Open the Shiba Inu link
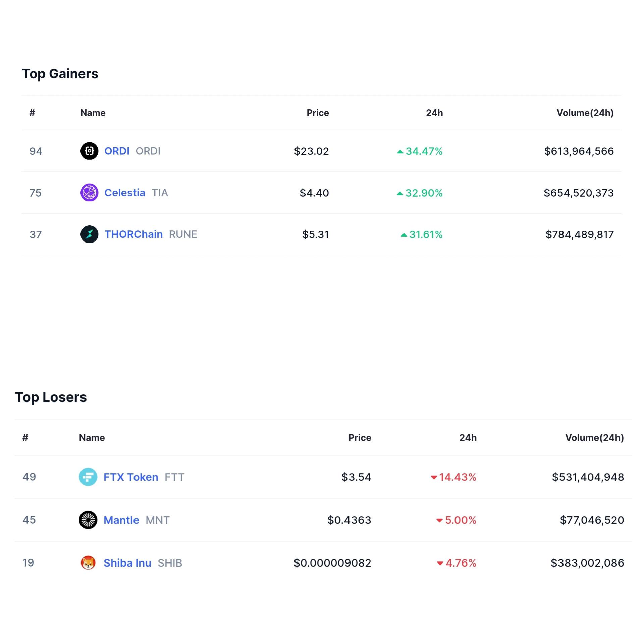The height and width of the screenshot is (644, 644). [127, 563]
